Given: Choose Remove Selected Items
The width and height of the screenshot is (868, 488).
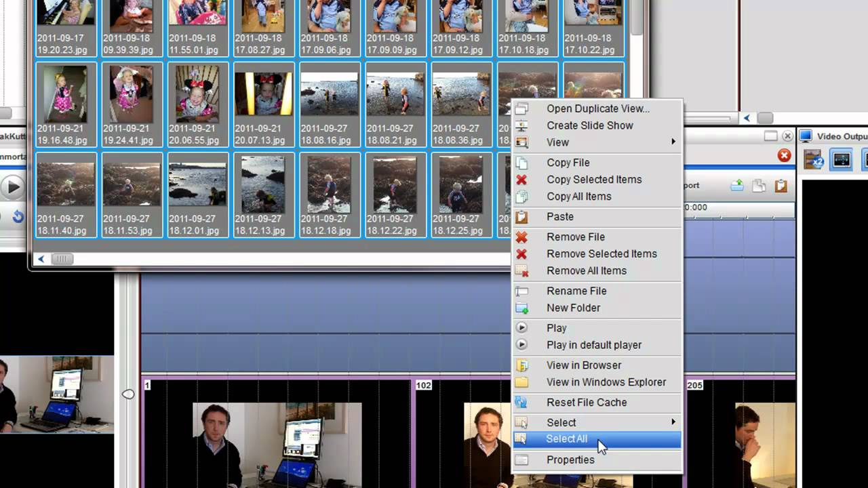Looking at the screenshot, I should point(597,254).
